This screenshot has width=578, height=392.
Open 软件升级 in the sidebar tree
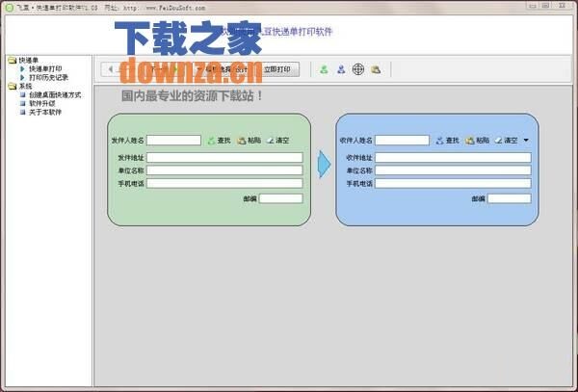click(42, 103)
